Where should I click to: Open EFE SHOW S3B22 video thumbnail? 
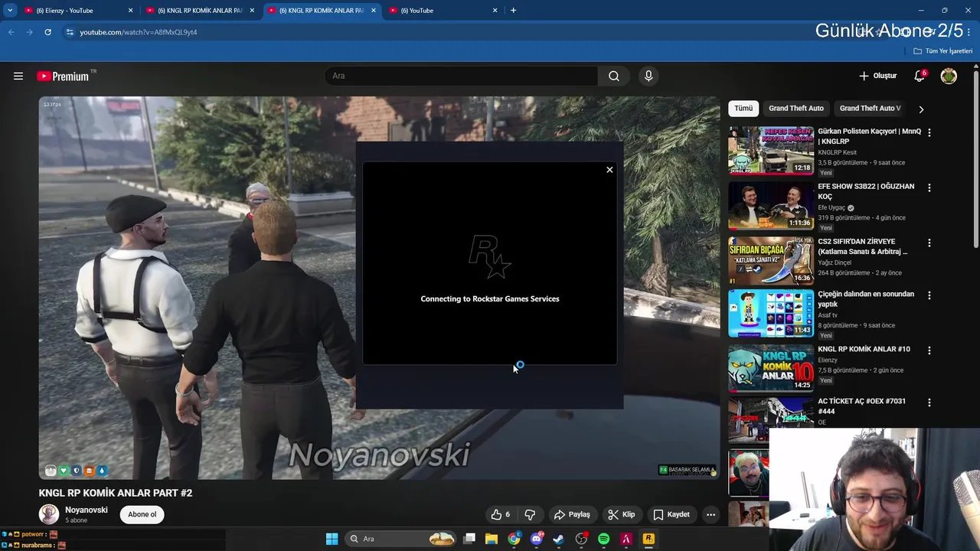click(x=771, y=206)
